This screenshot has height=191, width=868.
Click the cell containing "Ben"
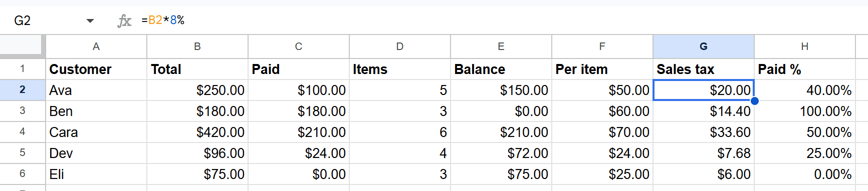tap(96, 111)
